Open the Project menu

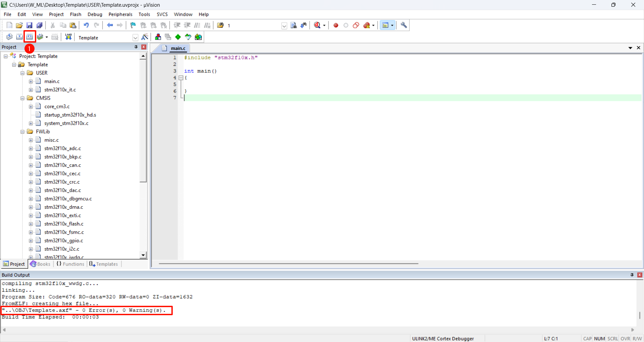56,14
